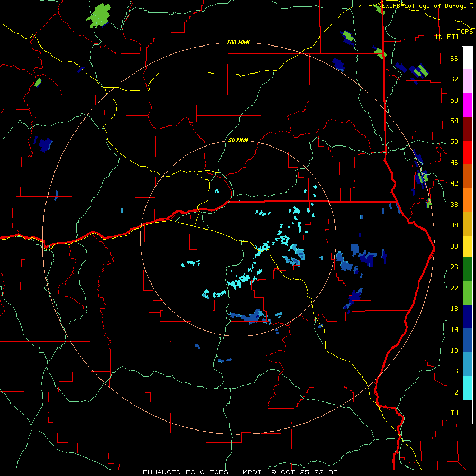Click the legend value '10'
Image resolution: width=476 pixels, height=476 pixels.
[x=454, y=350]
